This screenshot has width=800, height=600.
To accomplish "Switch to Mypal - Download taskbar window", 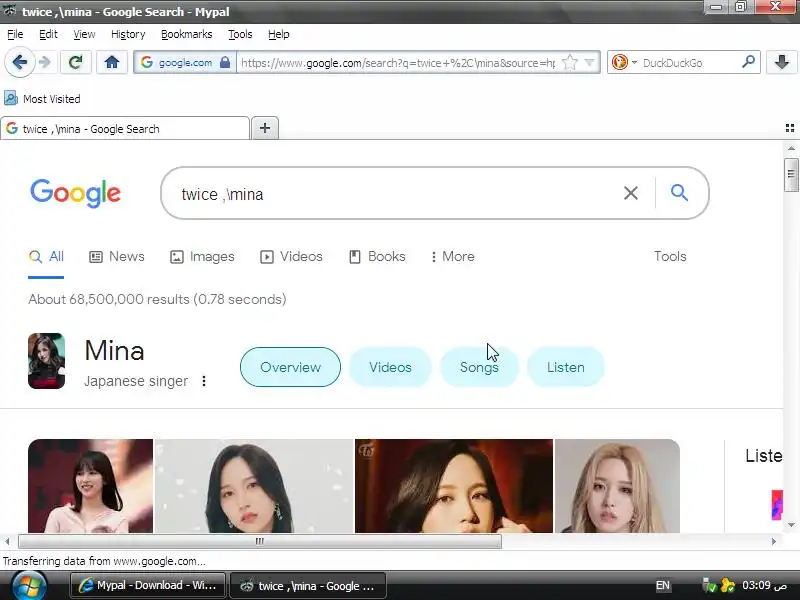I will point(148,585).
